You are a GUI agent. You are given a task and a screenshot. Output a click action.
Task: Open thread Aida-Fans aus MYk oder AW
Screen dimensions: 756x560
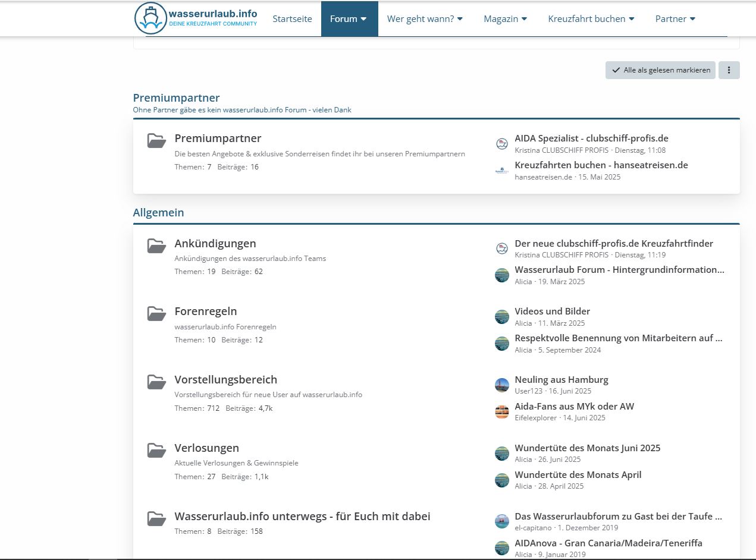click(x=575, y=406)
